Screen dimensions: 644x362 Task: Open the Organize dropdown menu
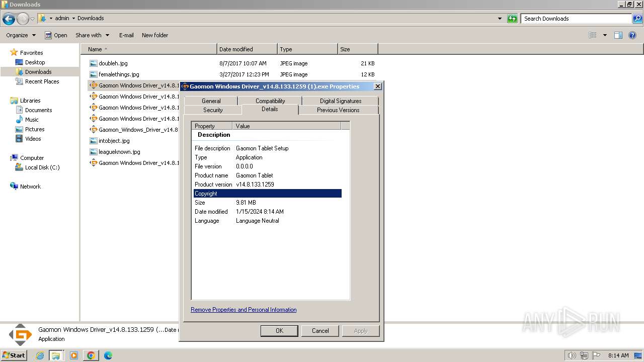click(21, 35)
